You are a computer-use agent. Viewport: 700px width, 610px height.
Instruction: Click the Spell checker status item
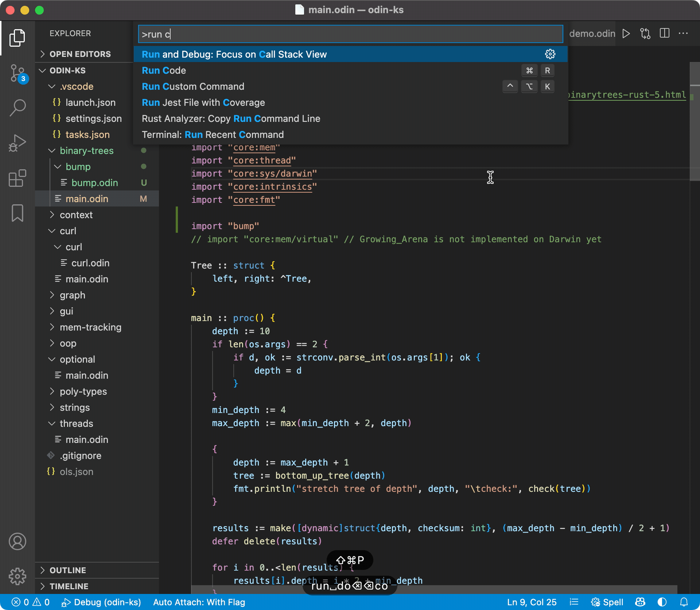click(x=607, y=602)
